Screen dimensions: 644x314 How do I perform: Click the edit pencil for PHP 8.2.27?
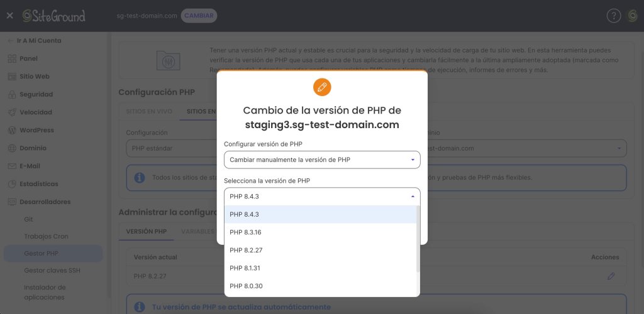point(611,276)
